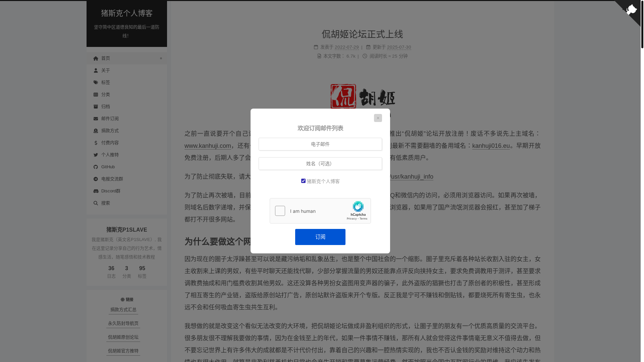Click the hCaptcha Terms link
Viewport: 644px width, 362px height.
coord(364,219)
